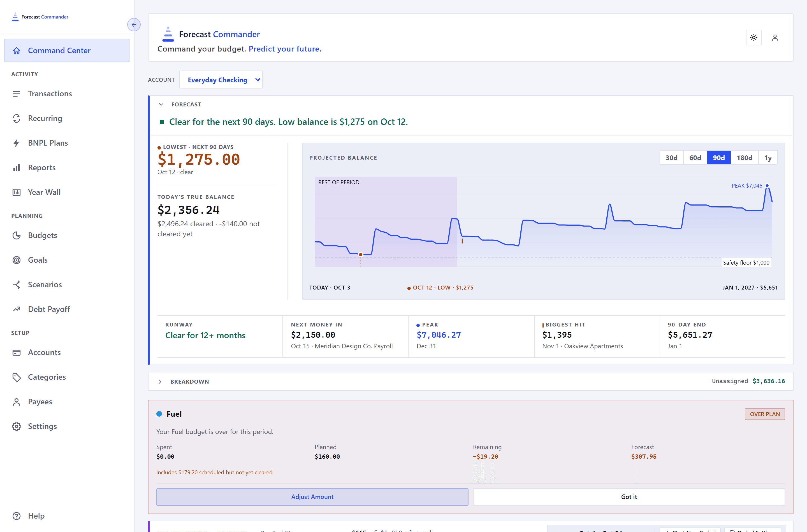
Task: Open Goals target page
Action: point(67,260)
